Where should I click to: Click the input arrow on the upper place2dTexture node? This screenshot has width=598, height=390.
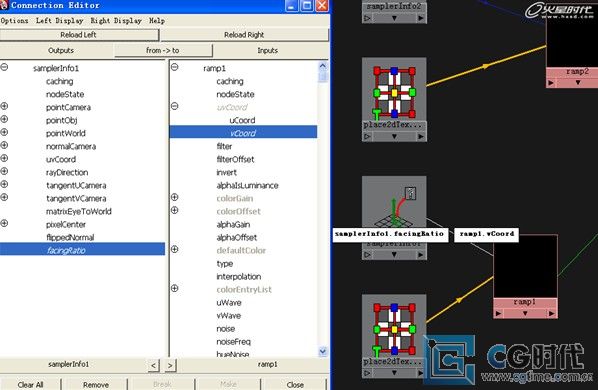tap(367, 136)
